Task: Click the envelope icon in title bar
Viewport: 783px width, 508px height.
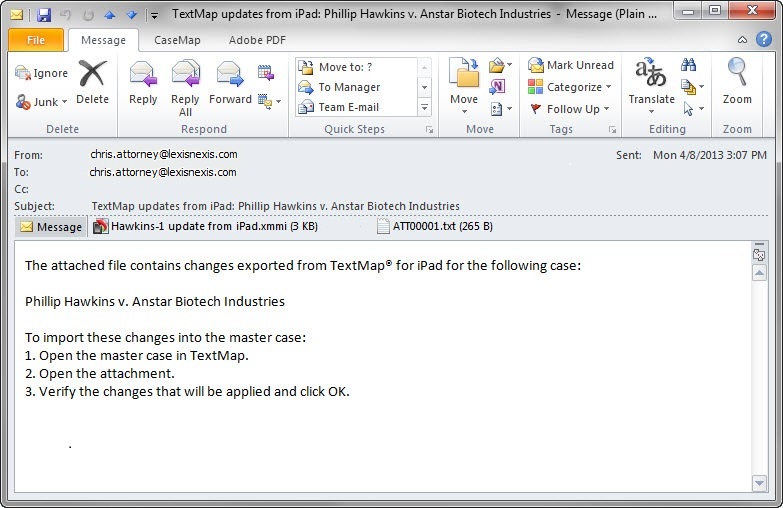Action: click(x=17, y=15)
